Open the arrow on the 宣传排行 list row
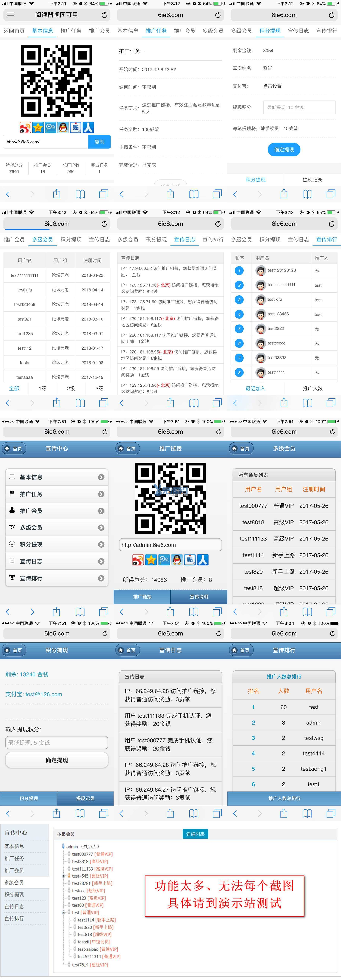This screenshot has height=980, width=341. [x=101, y=578]
